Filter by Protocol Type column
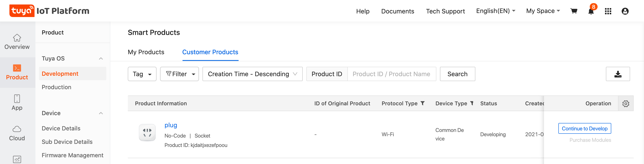Image resolution: width=644 pixels, height=164 pixels. tap(423, 103)
